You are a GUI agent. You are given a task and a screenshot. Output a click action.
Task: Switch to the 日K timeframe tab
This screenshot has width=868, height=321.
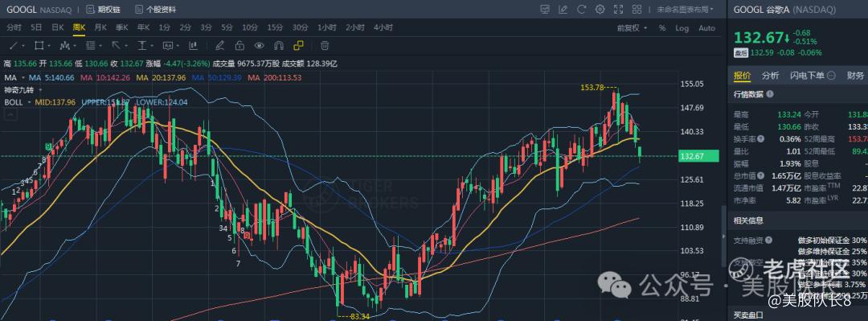pyautogui.click(x=58, y=27)
